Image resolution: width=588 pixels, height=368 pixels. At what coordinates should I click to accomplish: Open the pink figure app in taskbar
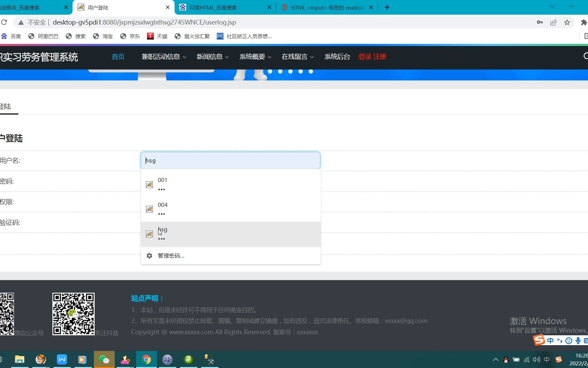click(125, 359)
